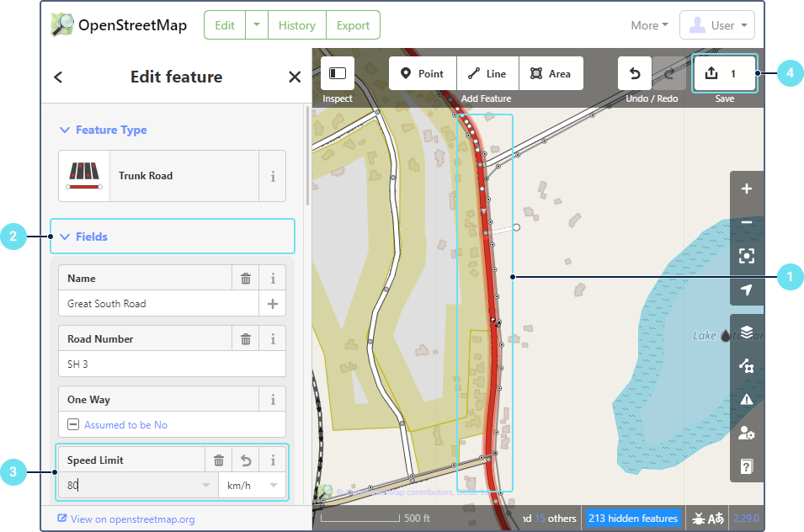Click View on openstreetmap.org link
Screen dimensions: 804x532
point(132,519)
